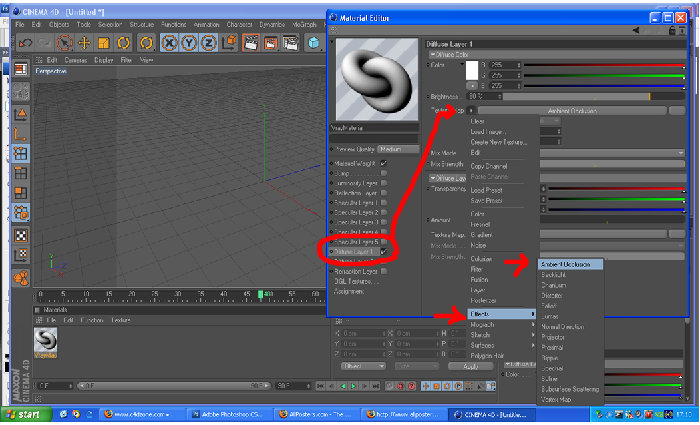Click the Ambient Occlusion texture bar
Screen dimensions: 700x425
click(572, 110)
